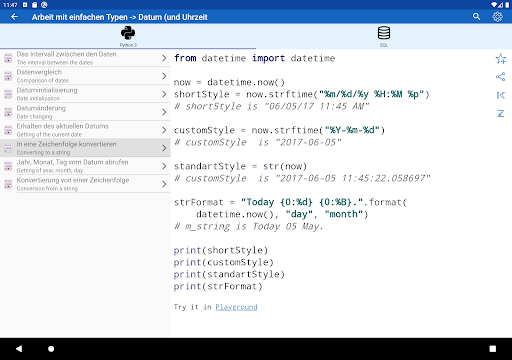The height and width of the screenshot is (360, 512).
Task: Click the collapse-to-start arrow icon
Action: 500,95
